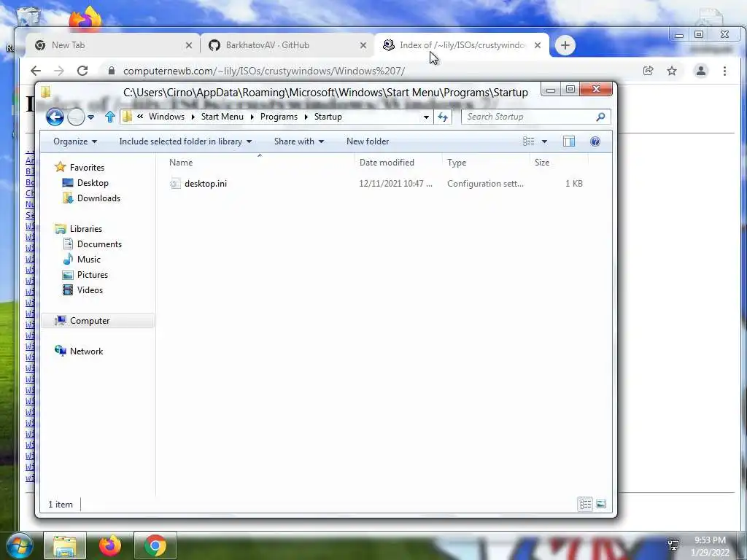Refresh the Startup folder view
The height and width of the screenshot is (560, 747).
point(443,117)
